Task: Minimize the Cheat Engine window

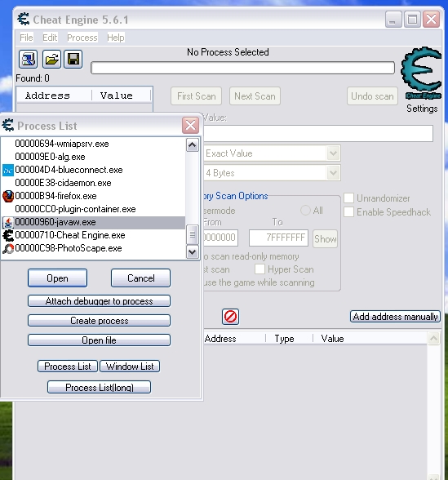Action: pos(393,20)
